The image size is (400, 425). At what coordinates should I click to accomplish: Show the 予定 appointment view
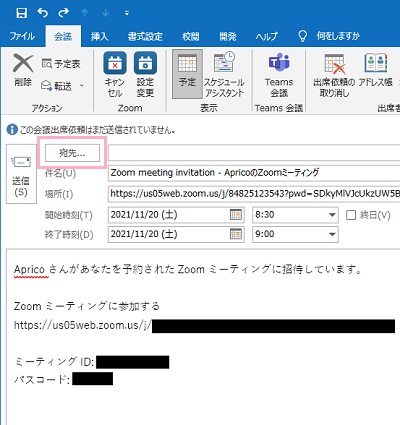[187, 74]
